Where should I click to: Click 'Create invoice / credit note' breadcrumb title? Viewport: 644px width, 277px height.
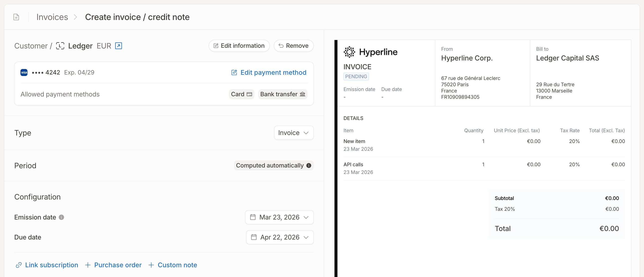137,17
